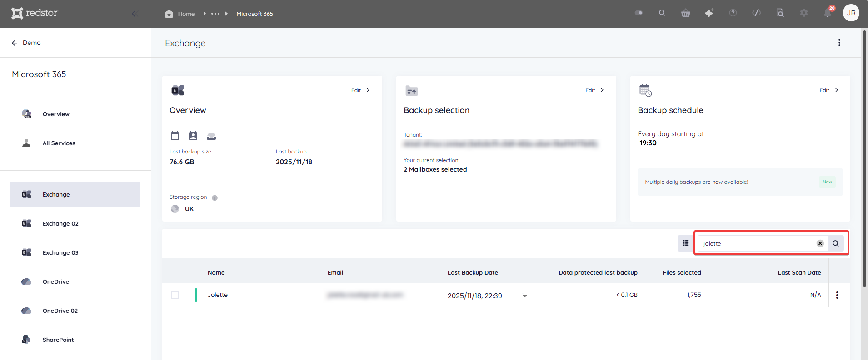Screen dimensions: 868x360
Task: Sort by Last Scan Date column
Action: coord(799,273)
